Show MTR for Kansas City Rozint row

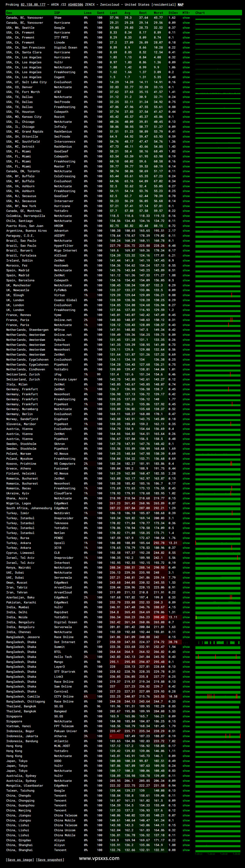point(186,117)
